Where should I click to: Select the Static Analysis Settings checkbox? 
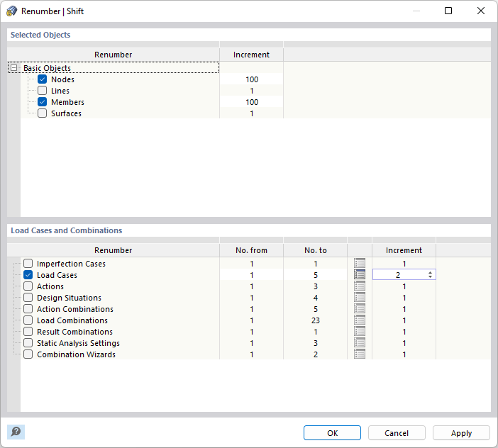click(x=28, y=343)
